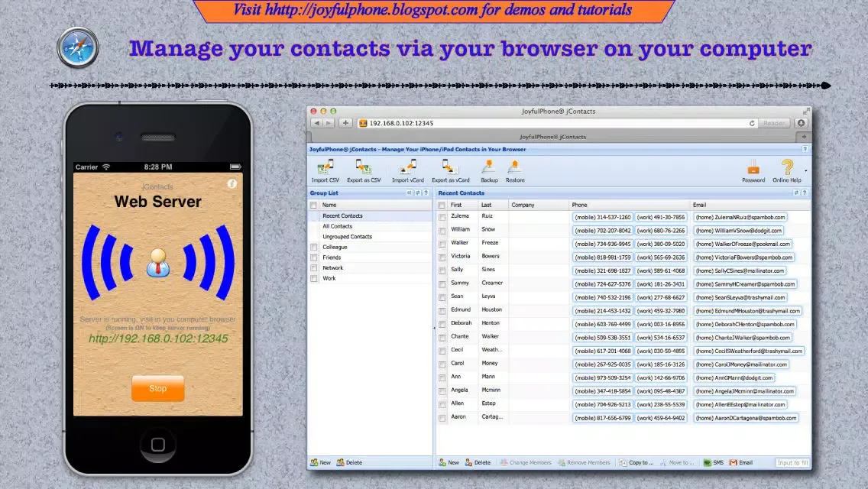The width and height of the screenshot is (868, 489).
Task: Tick the checkbox for Zulema Ruiz
Action: 442,217
